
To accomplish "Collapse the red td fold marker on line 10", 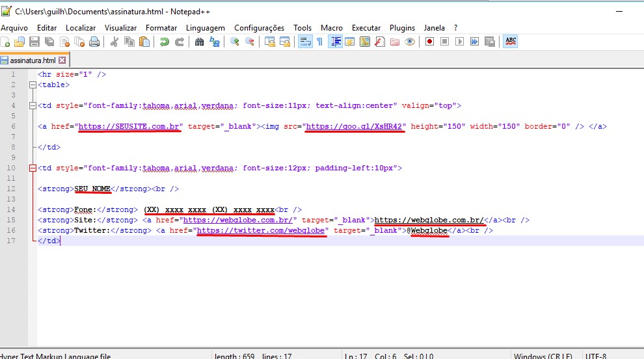I will [x=33, y=168].
